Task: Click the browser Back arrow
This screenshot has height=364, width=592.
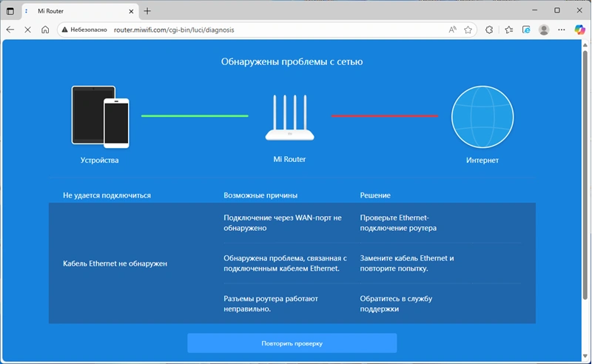Action: click(x=10, y=30)
